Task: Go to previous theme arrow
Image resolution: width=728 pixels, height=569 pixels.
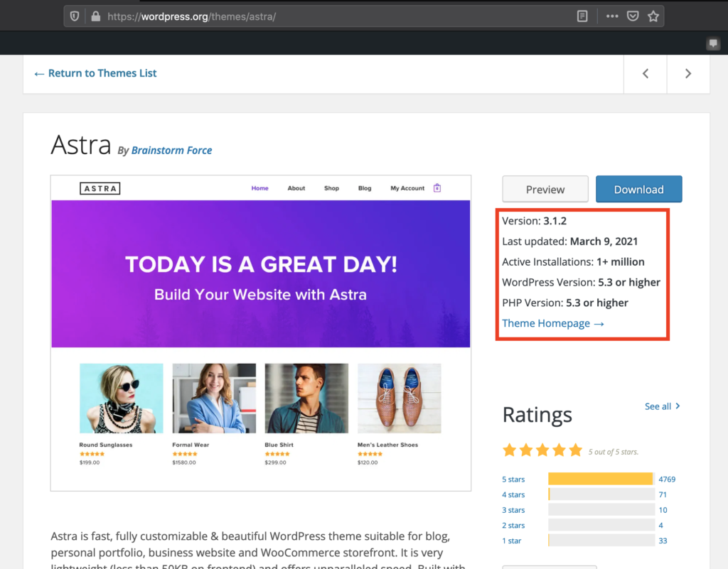Action: pyautogui.click(x=646, y=74)
